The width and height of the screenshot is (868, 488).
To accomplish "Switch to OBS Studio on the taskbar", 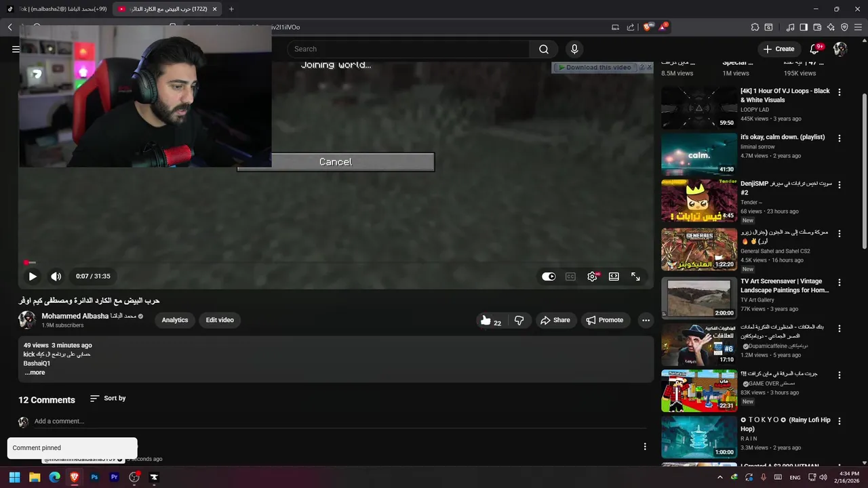I will (134, 477).
